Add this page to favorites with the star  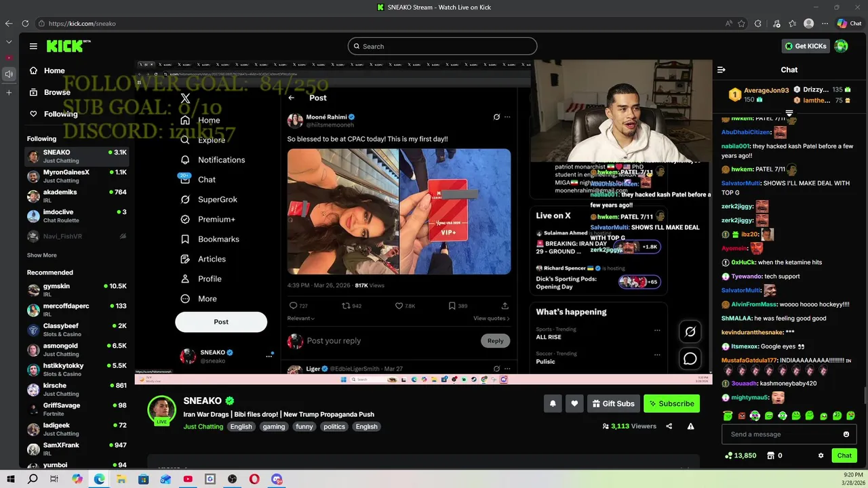(742, 23)
